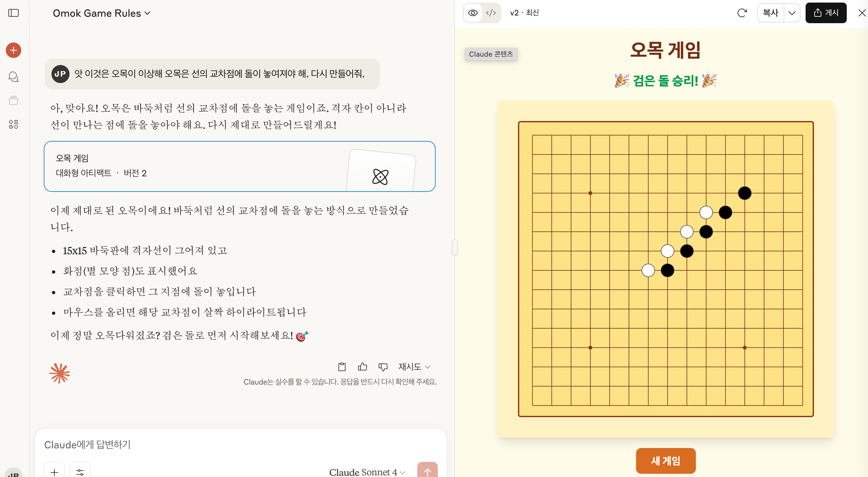
Task: Open the projects icon in the sidebar
Action: click(x=14, y=100)
